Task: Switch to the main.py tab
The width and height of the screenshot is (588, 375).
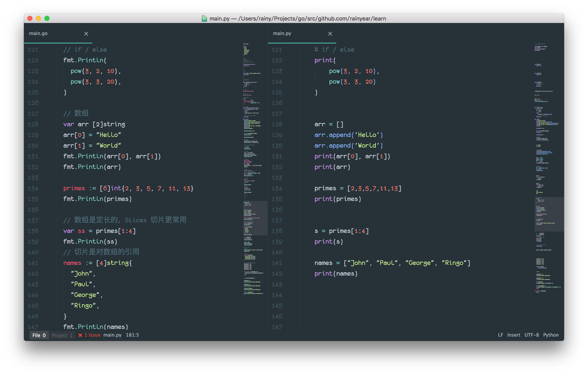Action: (x=282, y=33)
